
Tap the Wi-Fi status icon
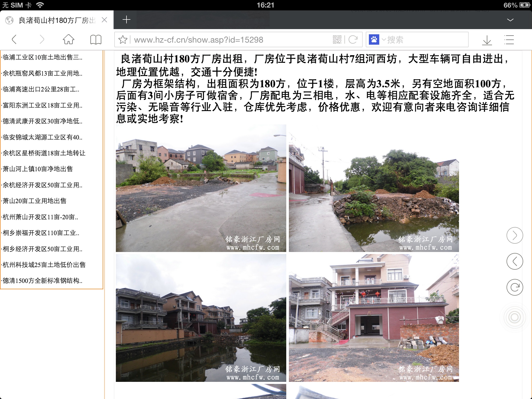[40, 5]
